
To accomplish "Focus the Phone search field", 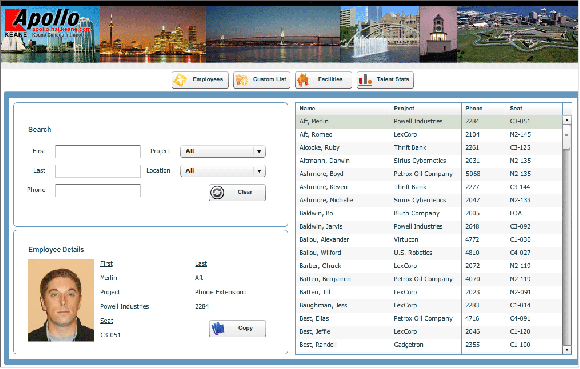I will [98, 191].
